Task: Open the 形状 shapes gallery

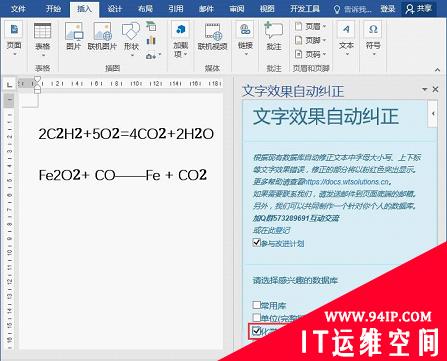Action: pos(131,38)
